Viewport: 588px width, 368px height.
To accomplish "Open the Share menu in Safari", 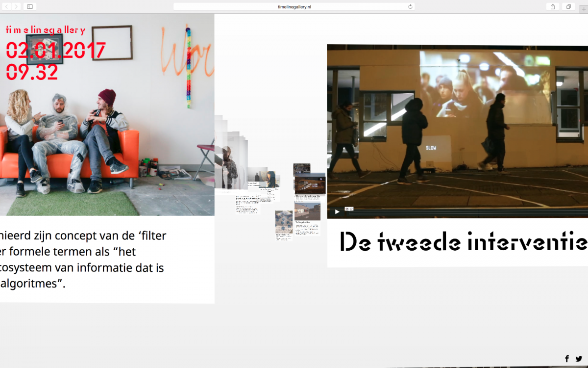I will coord(553,6).
